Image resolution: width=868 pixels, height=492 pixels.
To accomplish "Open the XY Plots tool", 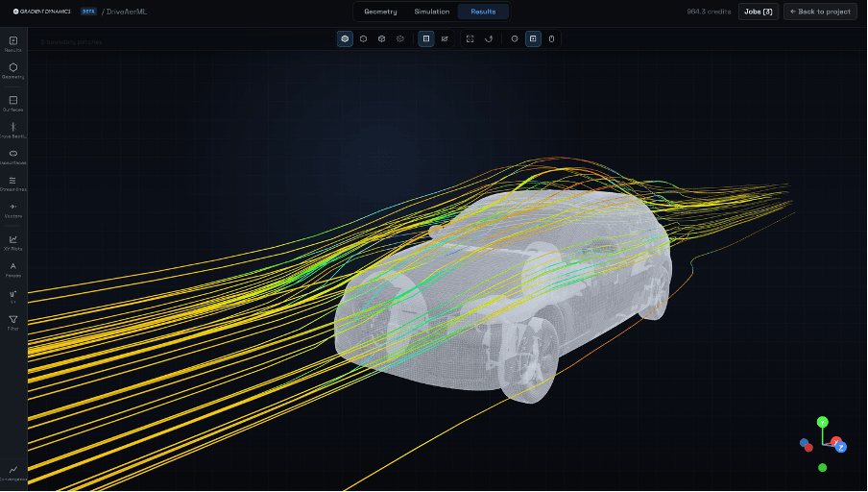I will click(13, 243).
